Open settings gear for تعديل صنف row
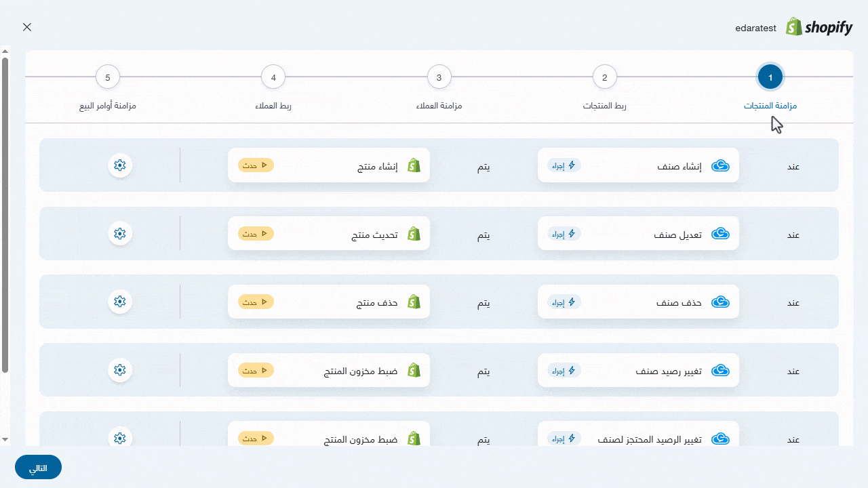This screenshot has height=488, width=868. (x=120, y=233)
